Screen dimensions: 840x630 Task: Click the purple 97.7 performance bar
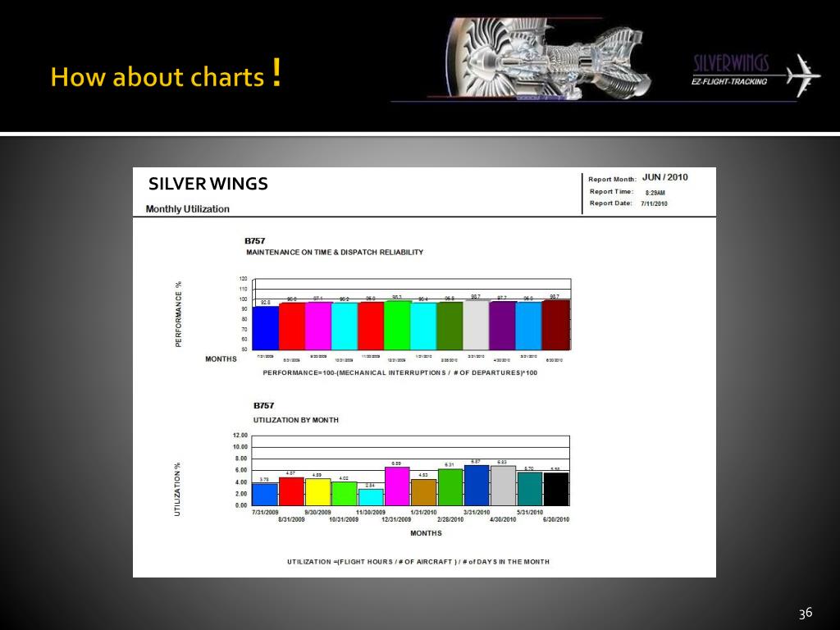pos(502,325)
